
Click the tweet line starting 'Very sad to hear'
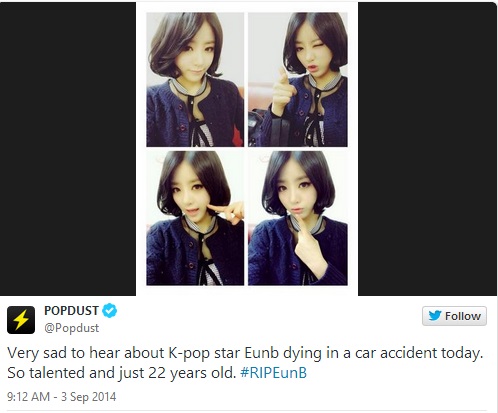[245, 353]
